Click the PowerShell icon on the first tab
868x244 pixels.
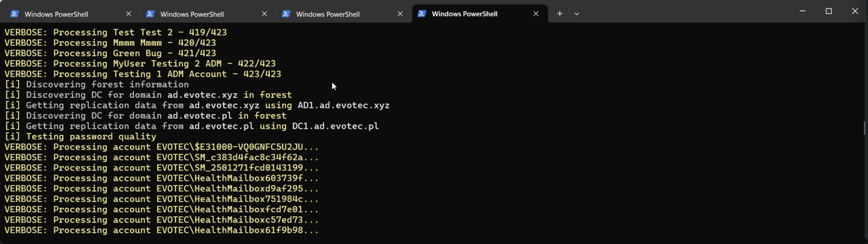point(15,14)
